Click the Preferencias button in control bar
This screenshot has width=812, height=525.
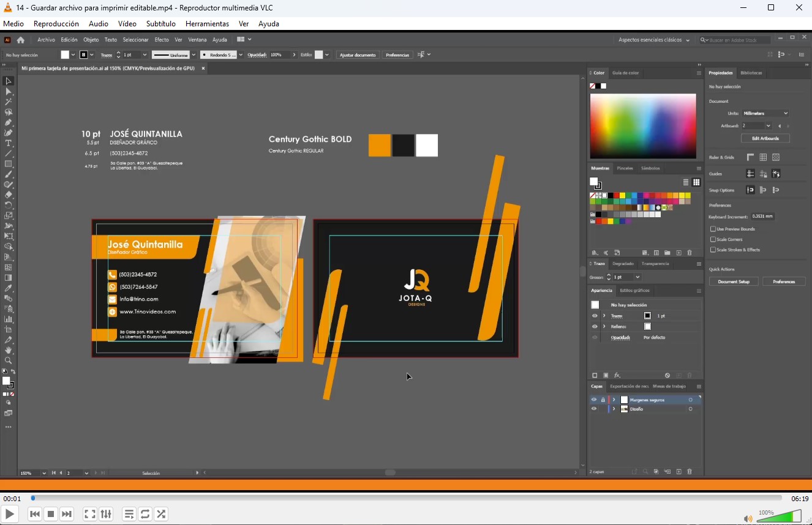point(397,55)
